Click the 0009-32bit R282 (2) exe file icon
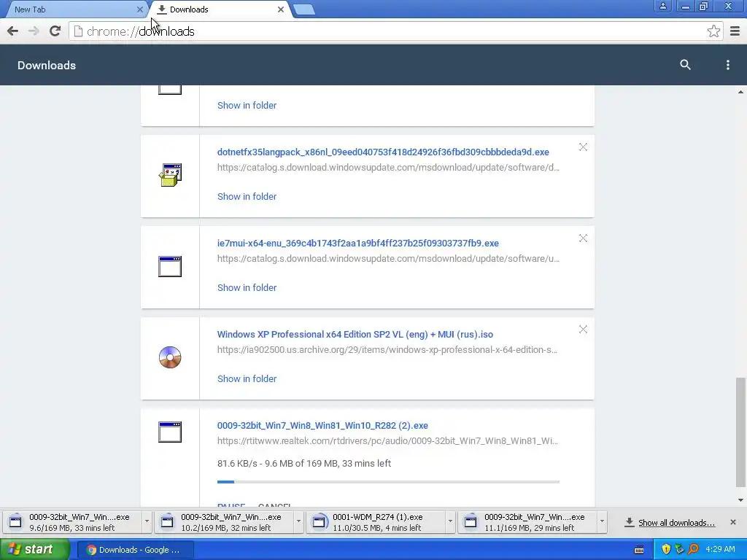 point(170,432)
